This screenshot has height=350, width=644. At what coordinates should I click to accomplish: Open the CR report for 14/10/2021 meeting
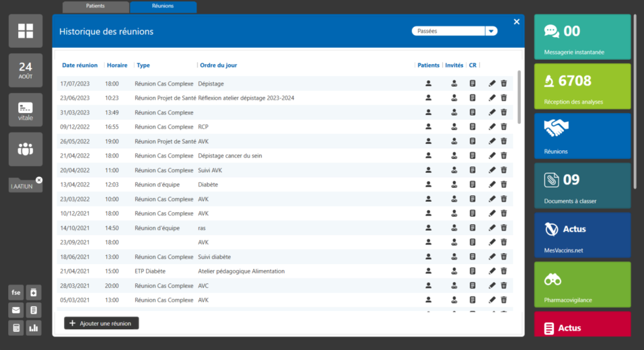pos(472,228)
